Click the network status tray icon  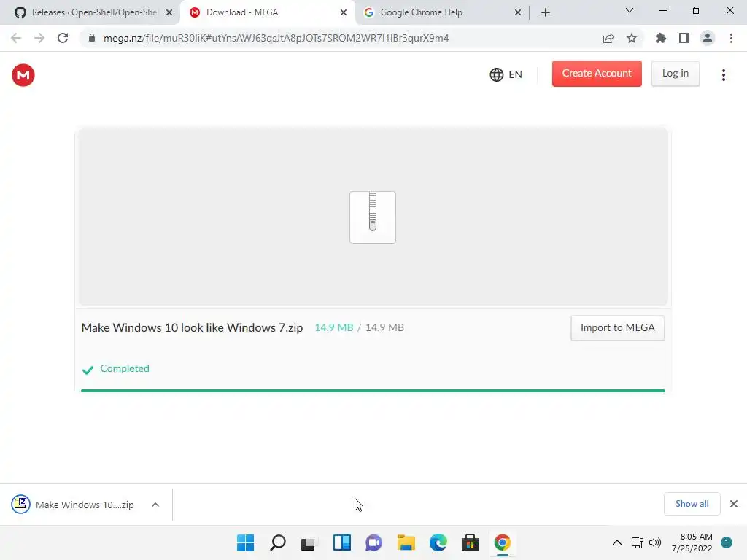point(638,542)
